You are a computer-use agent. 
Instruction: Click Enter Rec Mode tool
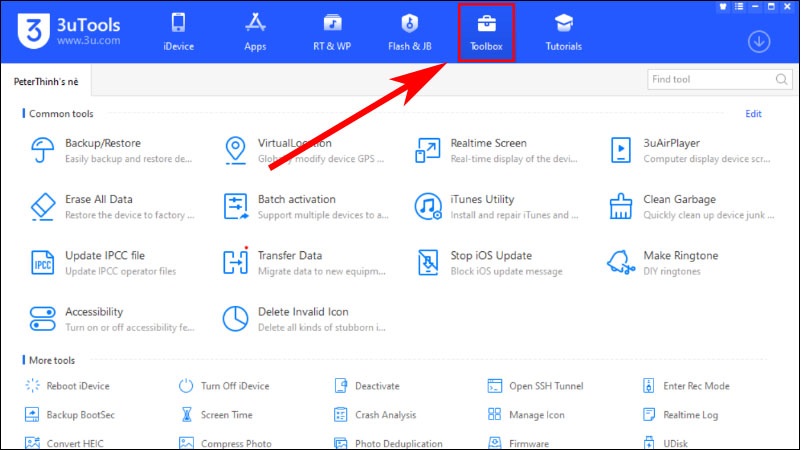click(686, 386)
